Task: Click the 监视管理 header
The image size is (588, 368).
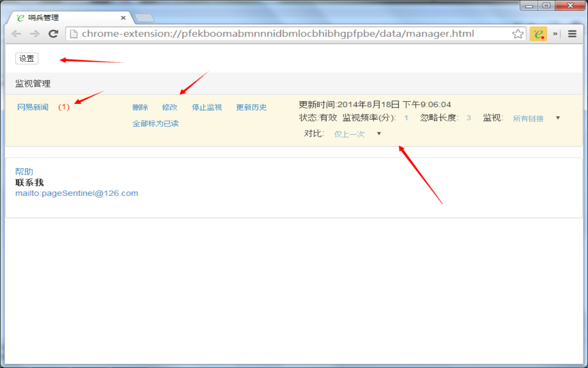Action: (33, 84)
